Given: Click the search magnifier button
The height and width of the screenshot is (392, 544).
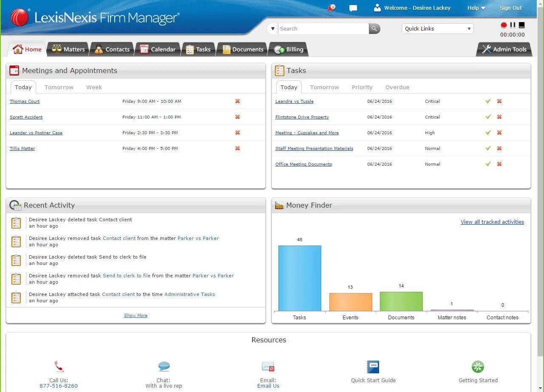Looking at the screenshot, I should pyautogui.click(x=374, y=28).
